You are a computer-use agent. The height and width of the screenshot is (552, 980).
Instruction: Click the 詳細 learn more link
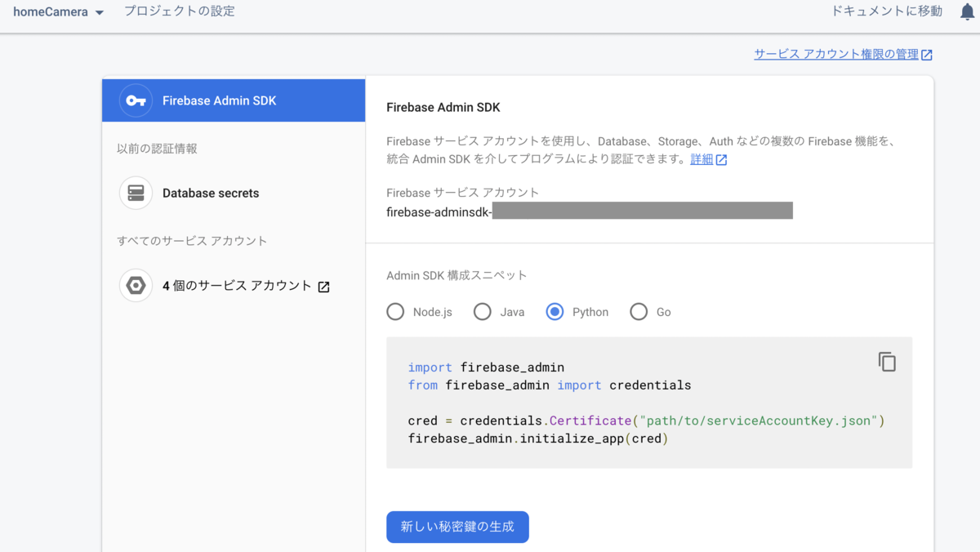click(x=702, y=159)
